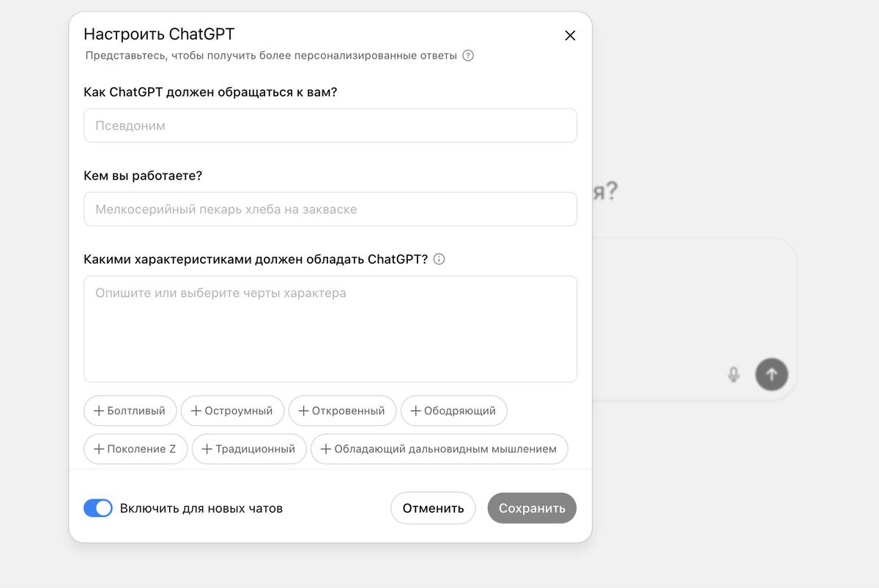Image resolution: width=879 pixels, height=588 pixels.
Task: Add the Традиционный trait chip
Action: [248, 449]
